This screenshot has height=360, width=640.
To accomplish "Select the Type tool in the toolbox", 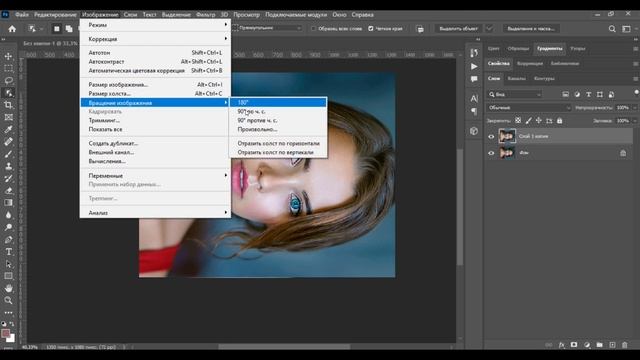I will (8, 252).
